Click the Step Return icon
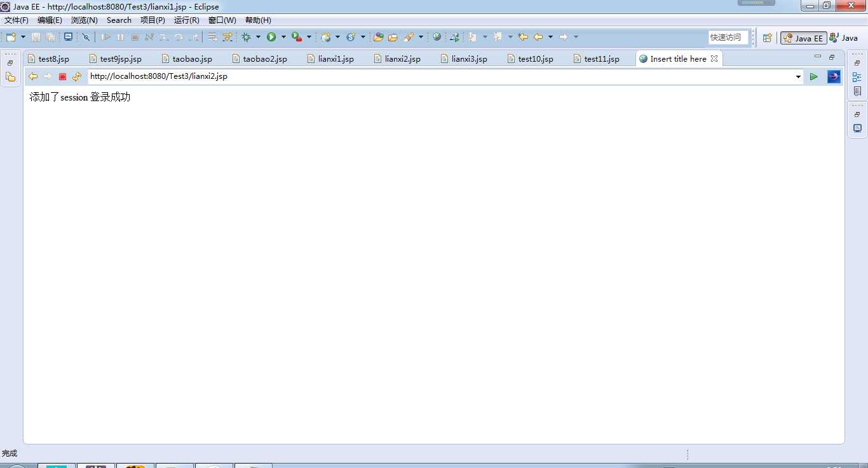This screenshot has height=468, width=868. click(193, 38)
